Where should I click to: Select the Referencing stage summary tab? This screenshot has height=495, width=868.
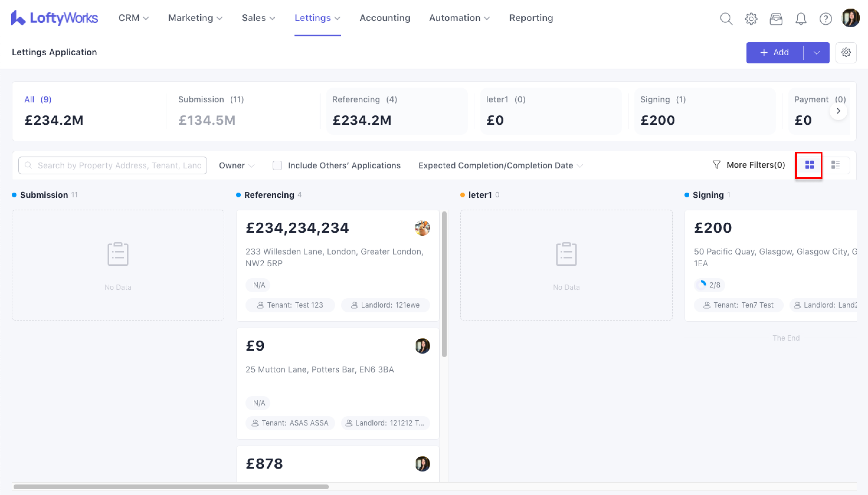point(397,111)
